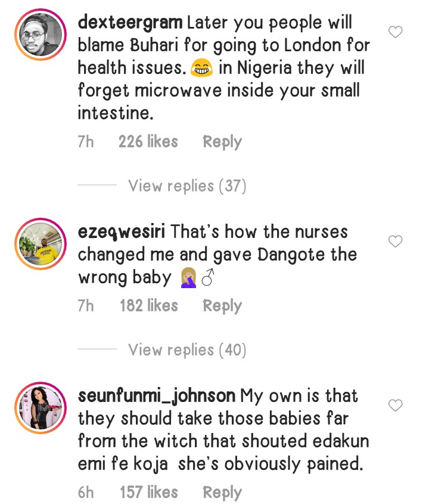Image resolution: width=429 pixels, height=504 pixels.
Task: View the 157 likes list
Action: (x=148, y=493)
